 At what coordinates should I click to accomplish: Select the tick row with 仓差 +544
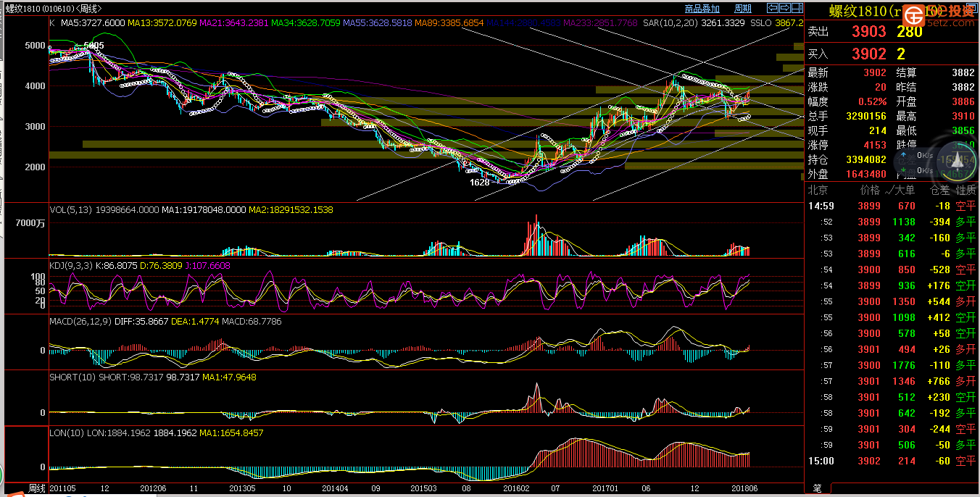coord(892,301)
